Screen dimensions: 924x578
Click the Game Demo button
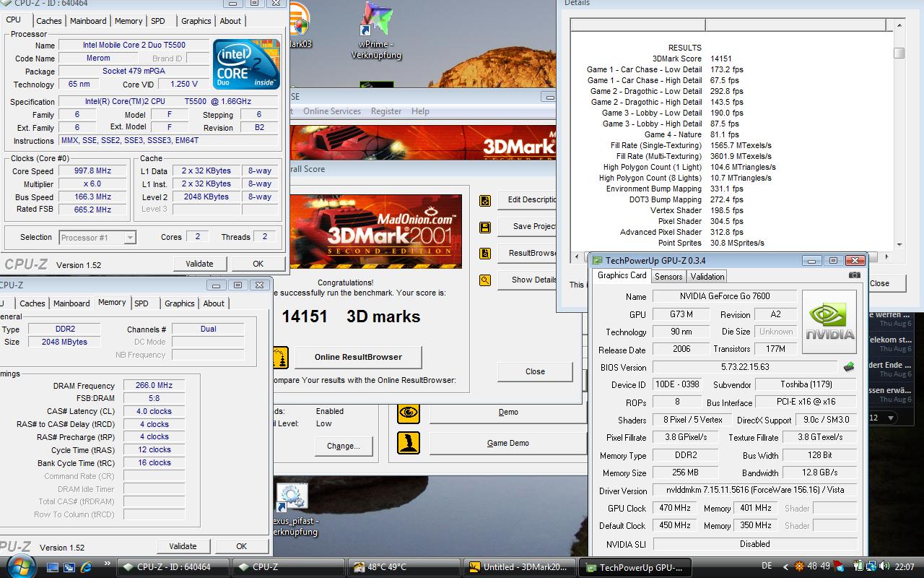508,443
